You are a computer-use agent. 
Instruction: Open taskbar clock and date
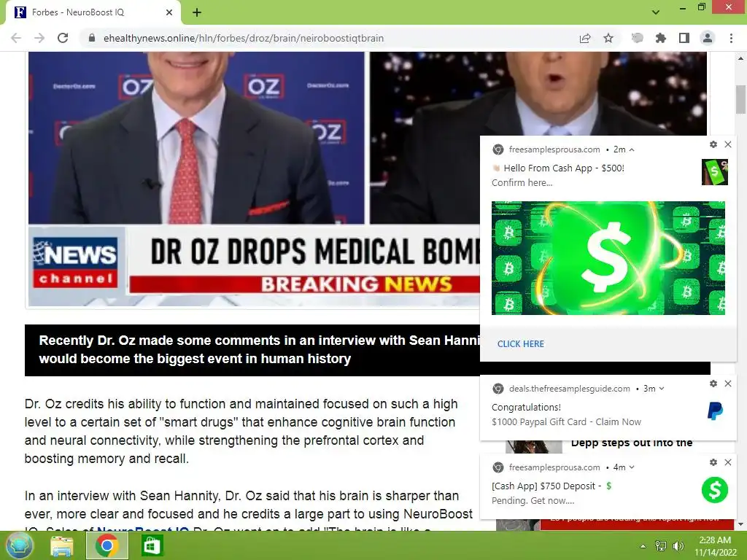[715, 545]
